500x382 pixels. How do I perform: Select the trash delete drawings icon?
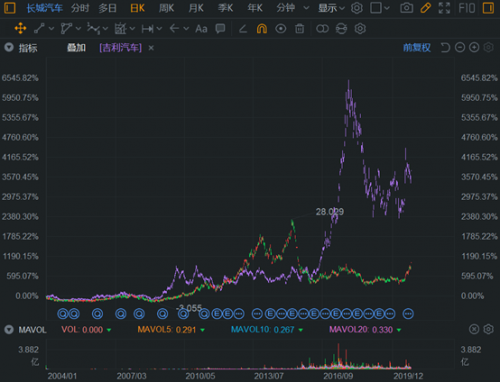point(299,29)
